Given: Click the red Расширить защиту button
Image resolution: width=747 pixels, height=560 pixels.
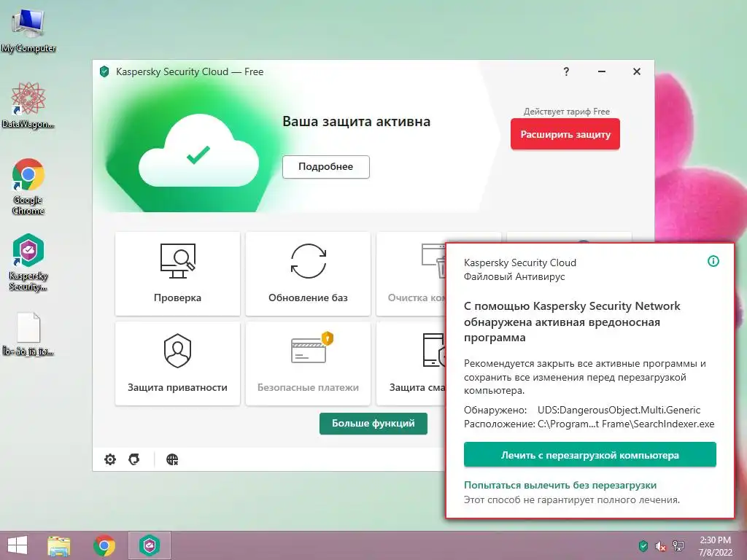Looking at the screenshot, I should coord(565,134).
